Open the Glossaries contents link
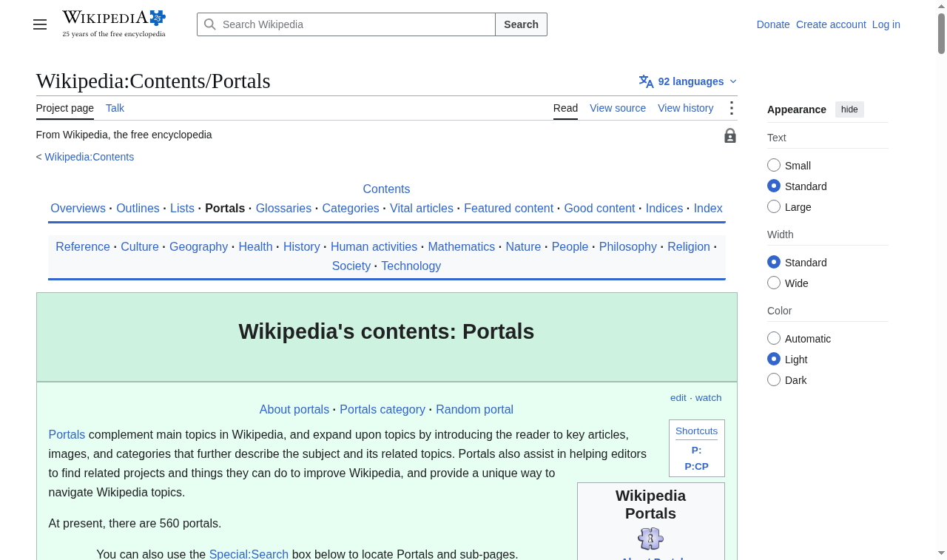 coord(283,208)
